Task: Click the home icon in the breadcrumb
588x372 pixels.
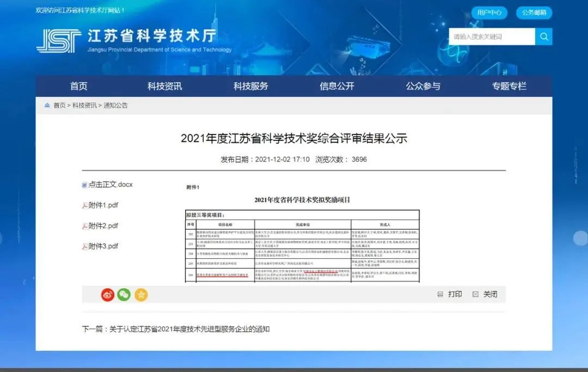Action: click(47, 106)
